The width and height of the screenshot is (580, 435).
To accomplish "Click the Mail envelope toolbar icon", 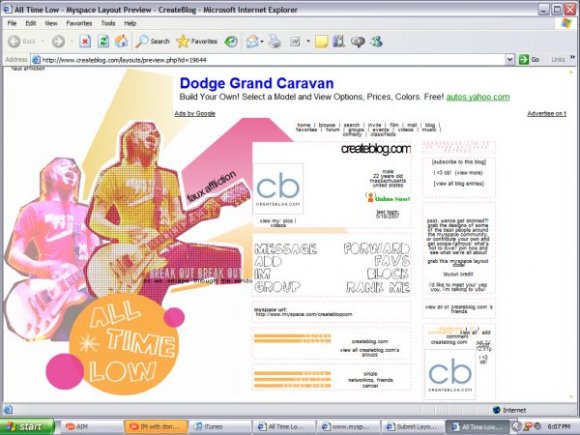I will coord(252,41).
